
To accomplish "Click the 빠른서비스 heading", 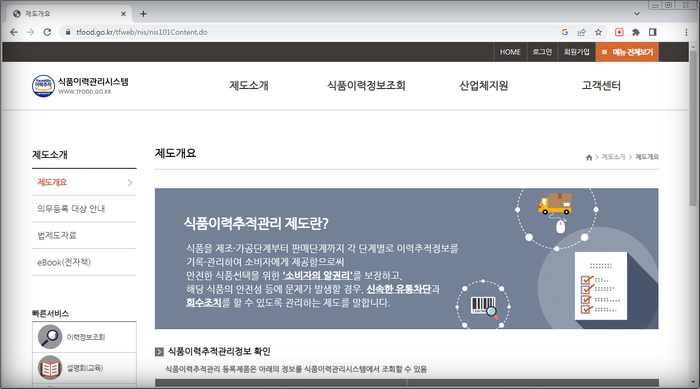I will pos(50,314).
